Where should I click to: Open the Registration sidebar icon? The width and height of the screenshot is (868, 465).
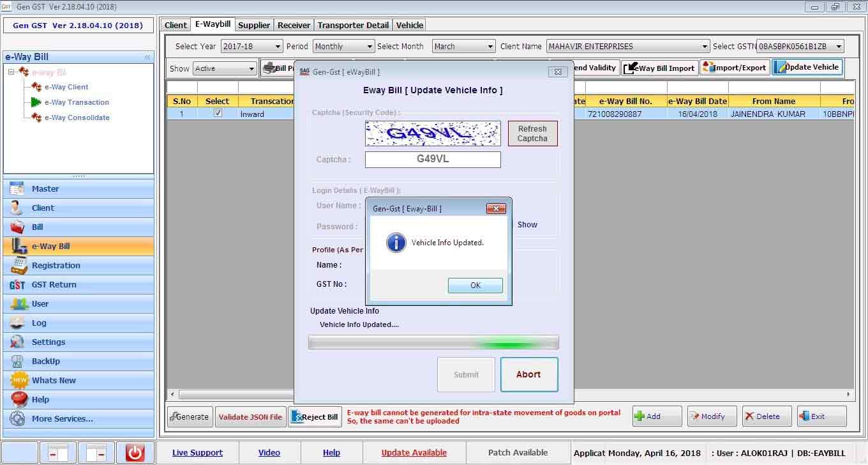[x=19, y=266]
